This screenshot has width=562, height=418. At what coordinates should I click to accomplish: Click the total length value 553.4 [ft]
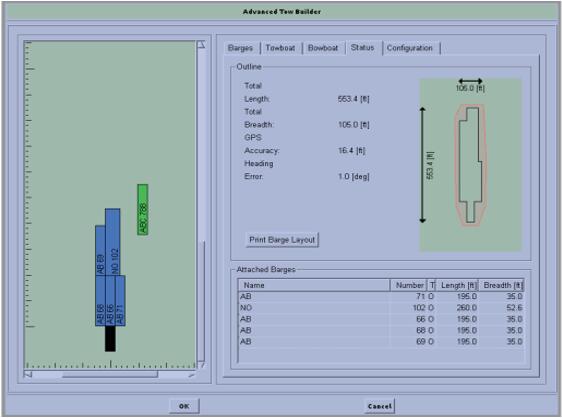click(353, 99)
